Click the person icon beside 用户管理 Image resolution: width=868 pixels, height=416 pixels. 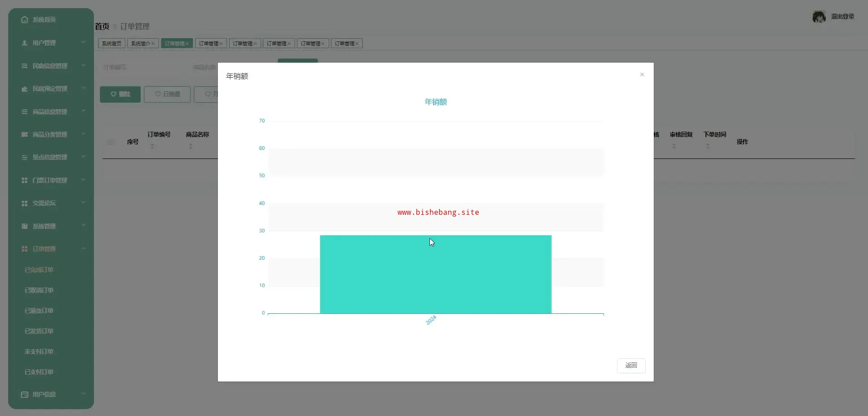[x=25, y=43]
